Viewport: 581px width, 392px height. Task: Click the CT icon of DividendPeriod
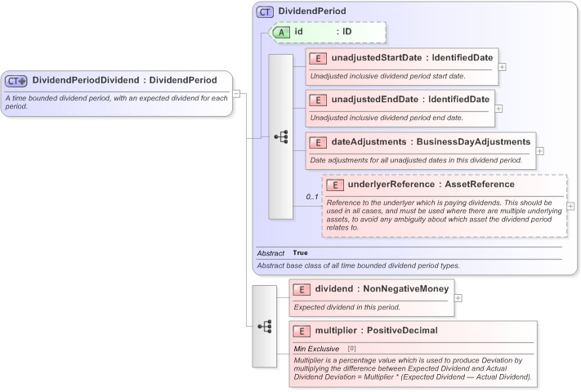pyautogui.click(x=265, y=12)
